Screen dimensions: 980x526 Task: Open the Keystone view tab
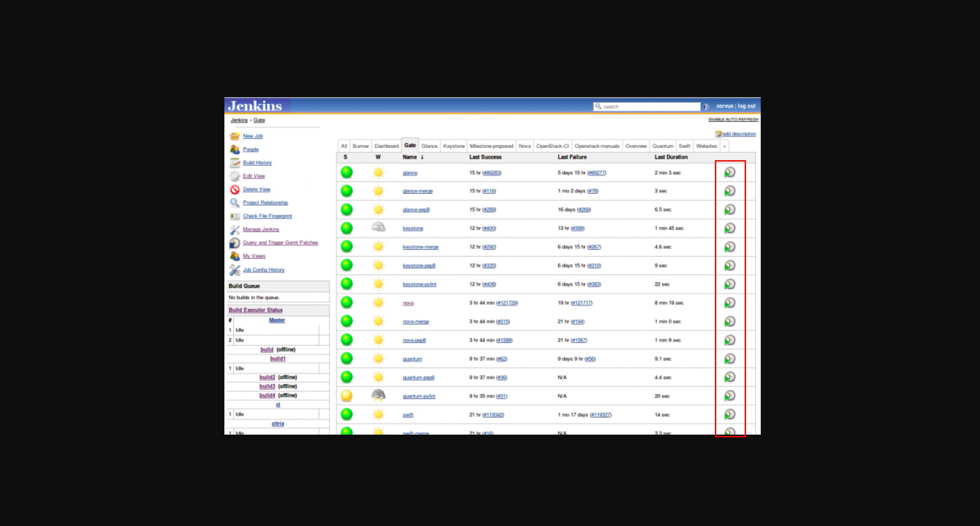(x=454, y=146)
